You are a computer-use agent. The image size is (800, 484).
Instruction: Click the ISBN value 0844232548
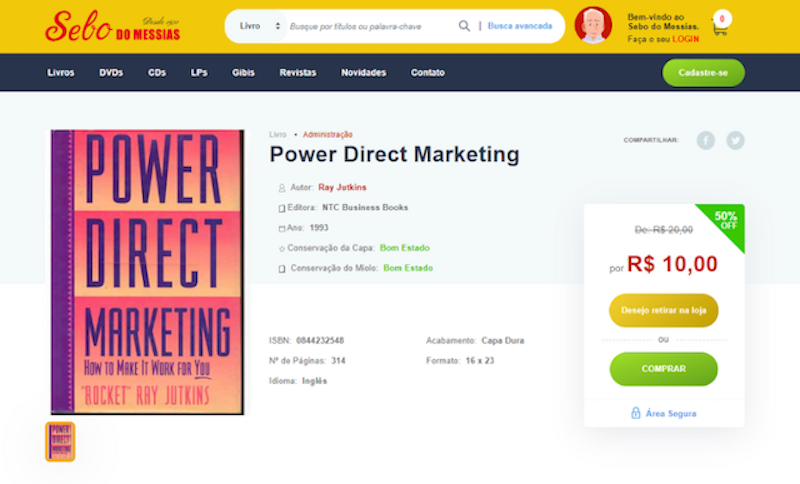pos(320,340)
